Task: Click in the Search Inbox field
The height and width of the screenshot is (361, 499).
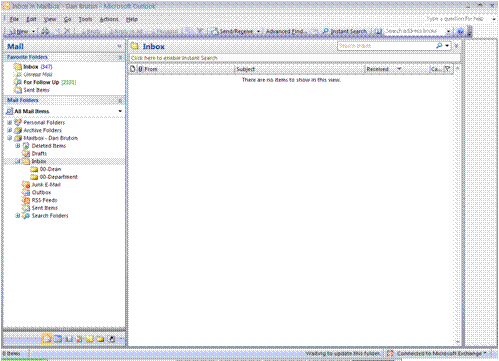Action: (386, 46)
